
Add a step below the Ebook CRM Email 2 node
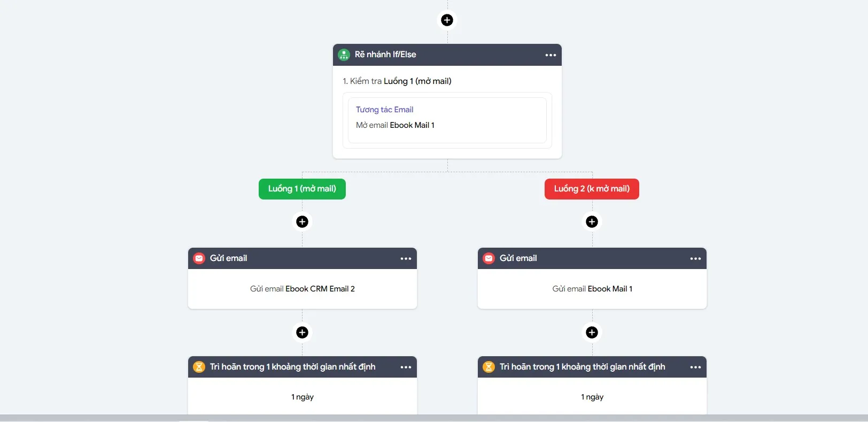click(303, 333)
